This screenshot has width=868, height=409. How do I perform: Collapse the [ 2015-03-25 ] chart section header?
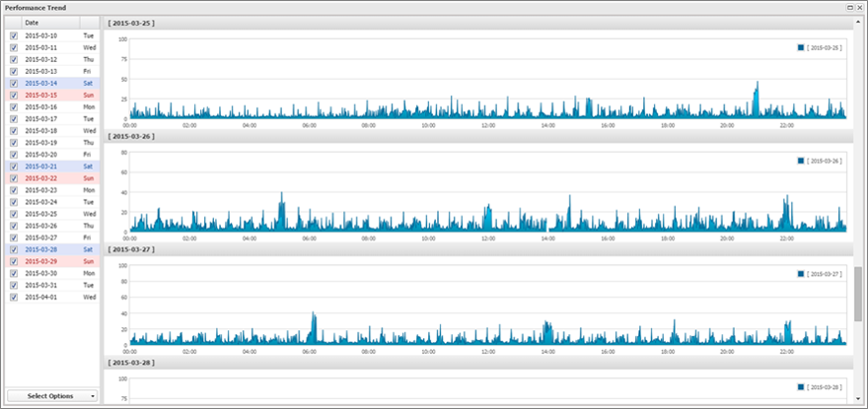click(x=479, y=23)
